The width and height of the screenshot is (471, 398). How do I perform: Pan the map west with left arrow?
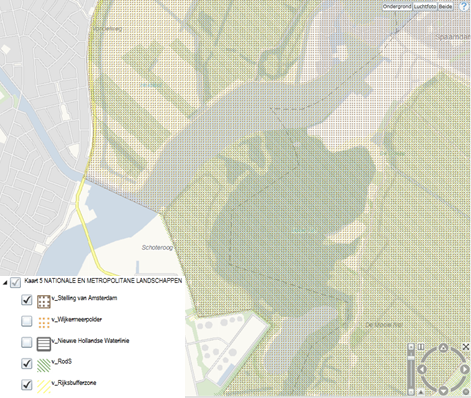(x=422, y=369)
